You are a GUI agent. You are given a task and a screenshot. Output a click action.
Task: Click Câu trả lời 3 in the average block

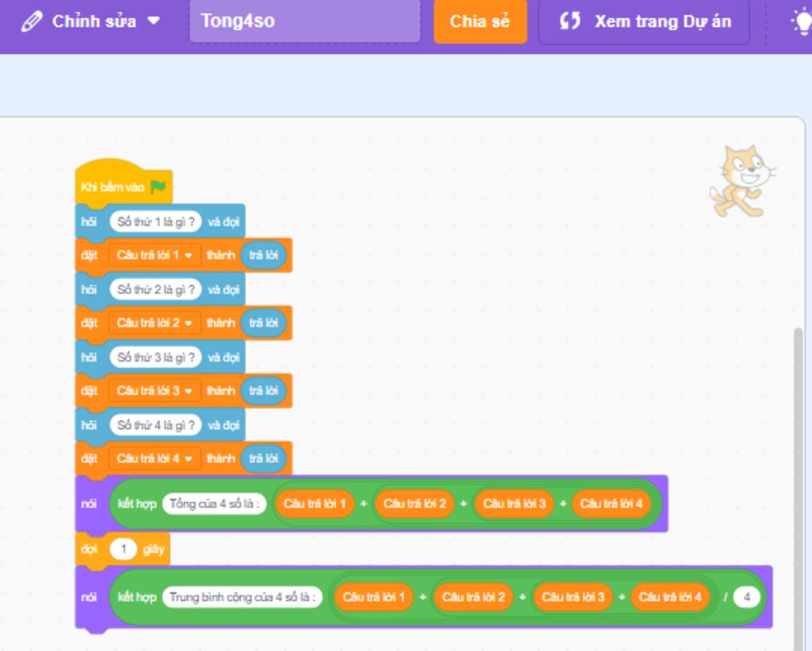tap(573, 597)
